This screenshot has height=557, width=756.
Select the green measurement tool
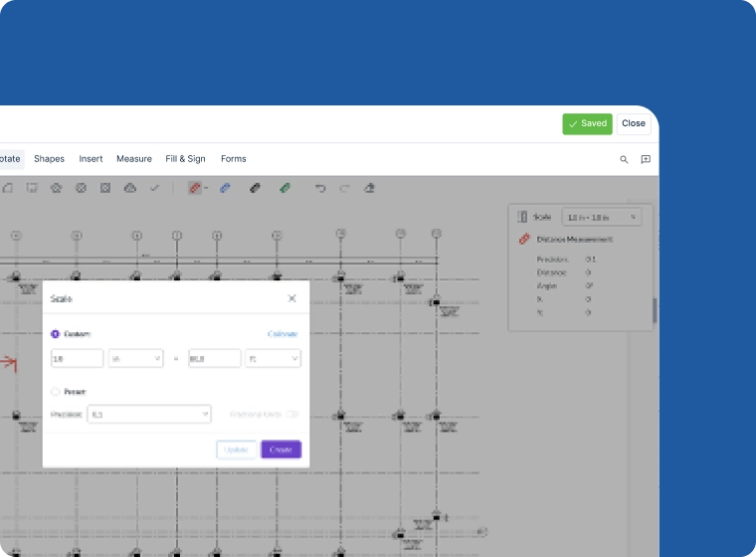click(284, 188)
